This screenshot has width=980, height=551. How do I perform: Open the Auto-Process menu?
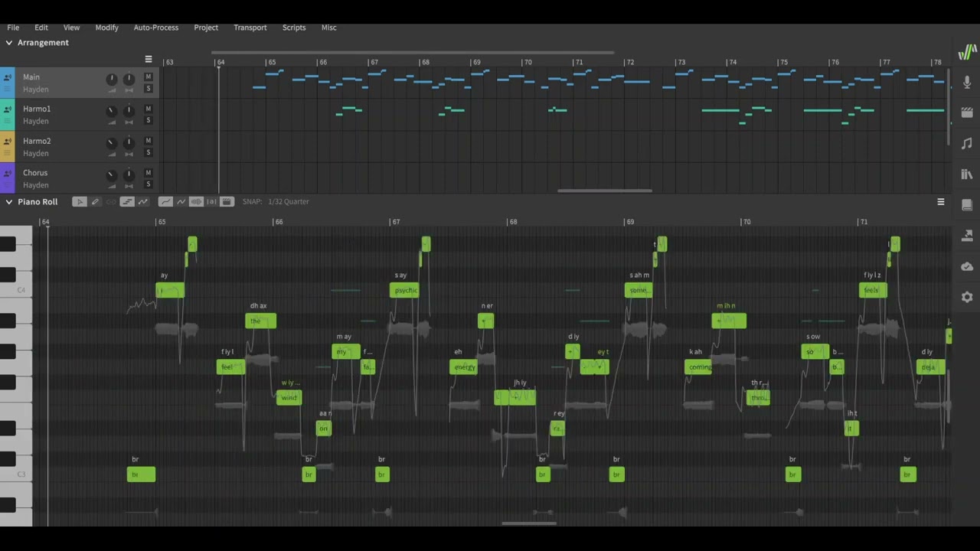point(156,28)
